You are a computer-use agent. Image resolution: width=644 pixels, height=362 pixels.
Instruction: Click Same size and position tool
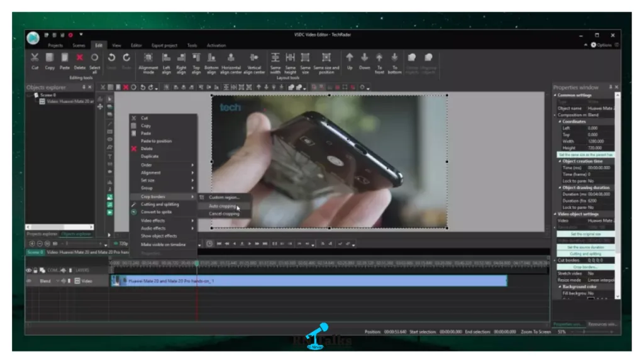click(326, 57)
